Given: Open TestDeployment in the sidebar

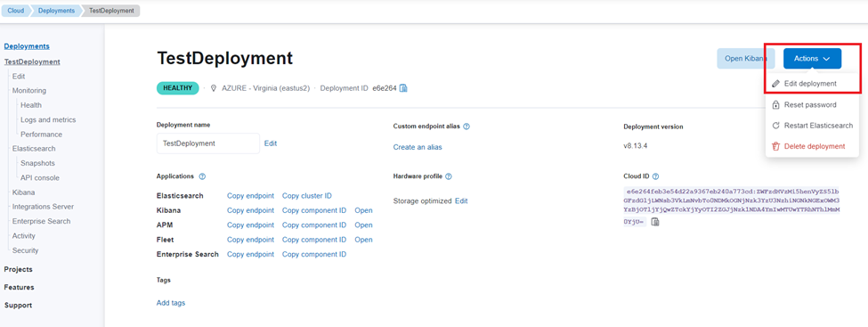Looking at the screenshot, I should (32, 61).
